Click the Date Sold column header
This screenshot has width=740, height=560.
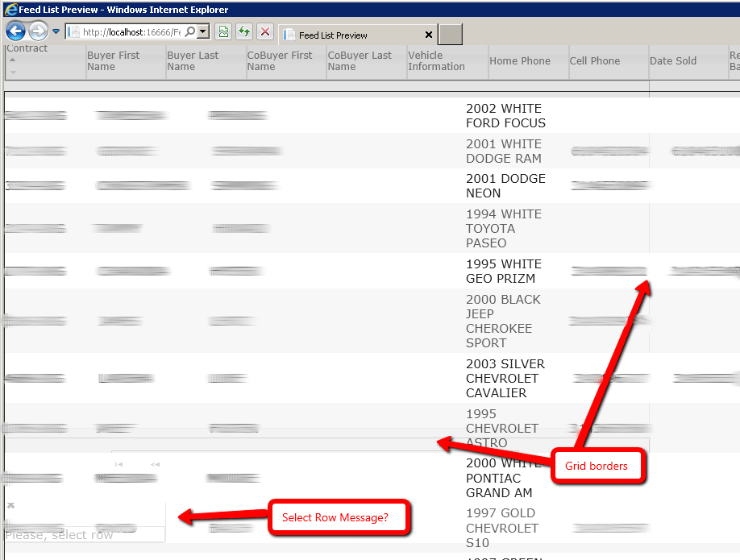tap(689, 61)
